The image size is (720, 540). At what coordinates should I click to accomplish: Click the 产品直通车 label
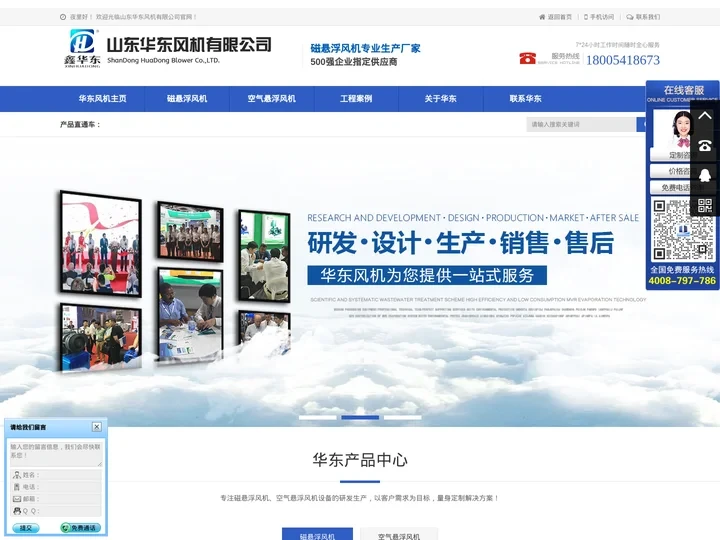[x=80, y=124]
